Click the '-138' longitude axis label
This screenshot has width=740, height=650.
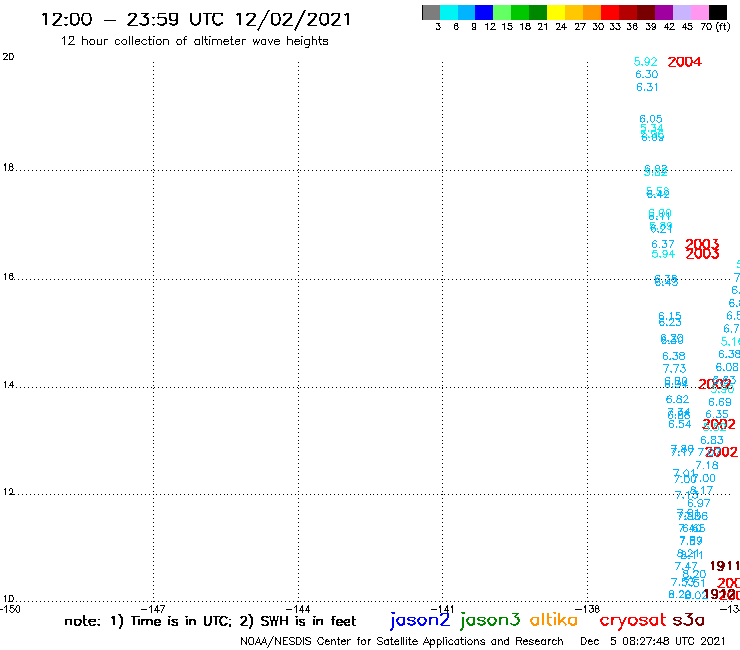pyautogui.click(x=588, y=609)
